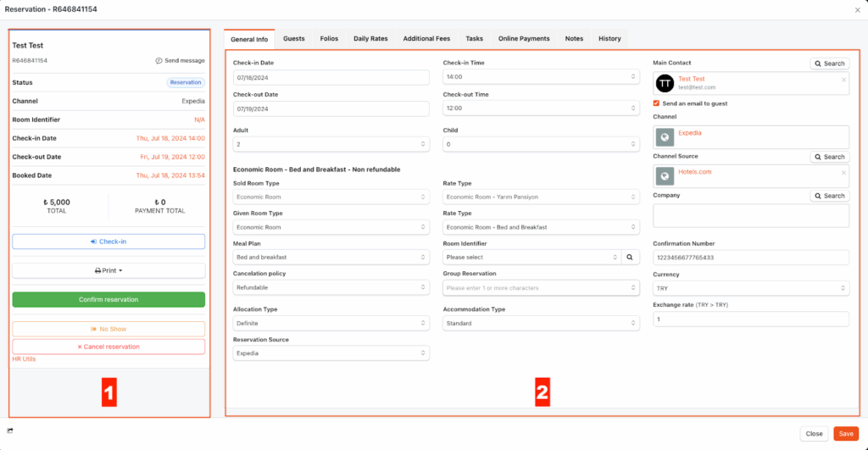Click the HR Utils link

[x=24, y=359]
